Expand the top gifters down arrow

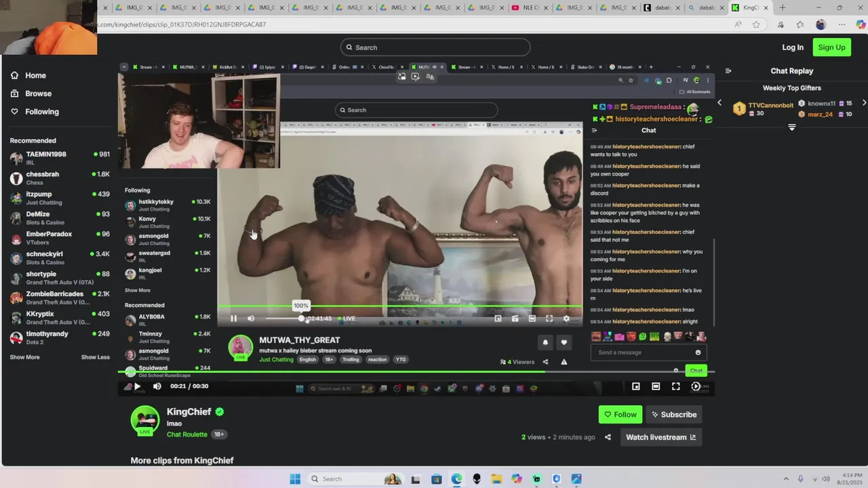(792, 127)
